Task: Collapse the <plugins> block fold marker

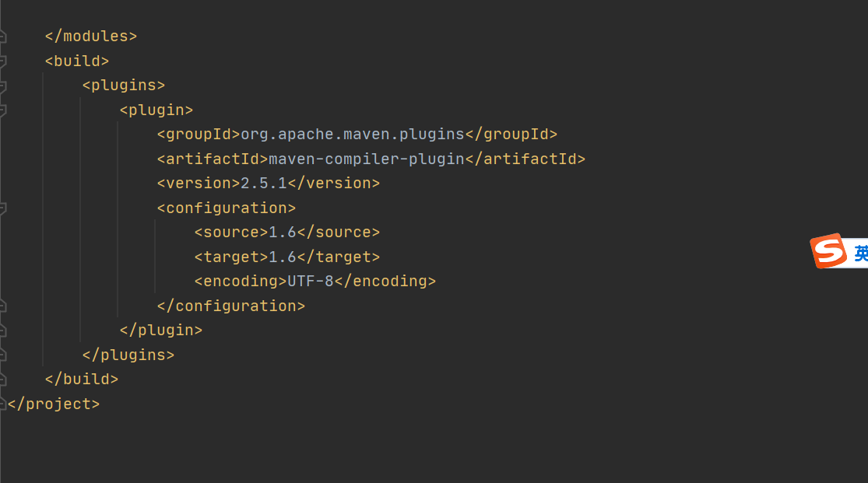Action: 3,86
